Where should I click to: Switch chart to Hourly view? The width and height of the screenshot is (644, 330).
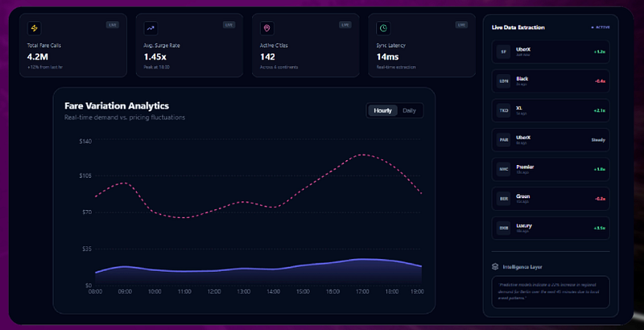point(382,110)
